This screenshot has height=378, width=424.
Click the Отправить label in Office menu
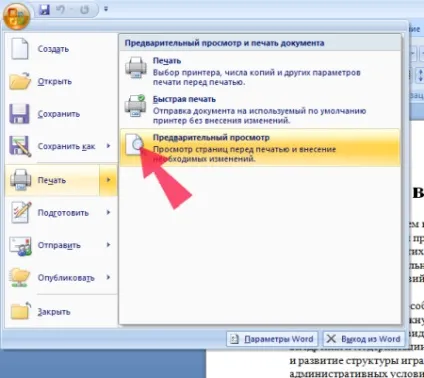tap(59, 245)
